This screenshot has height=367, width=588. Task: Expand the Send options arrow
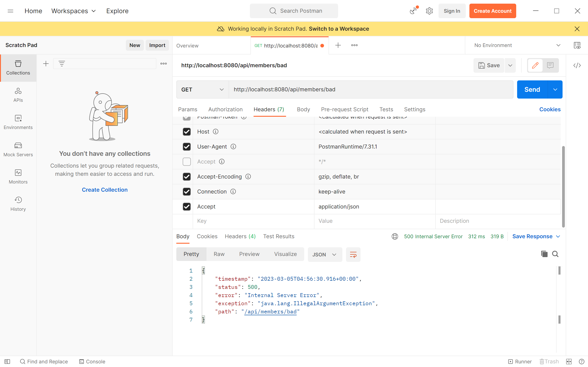[x=555, y=89]
